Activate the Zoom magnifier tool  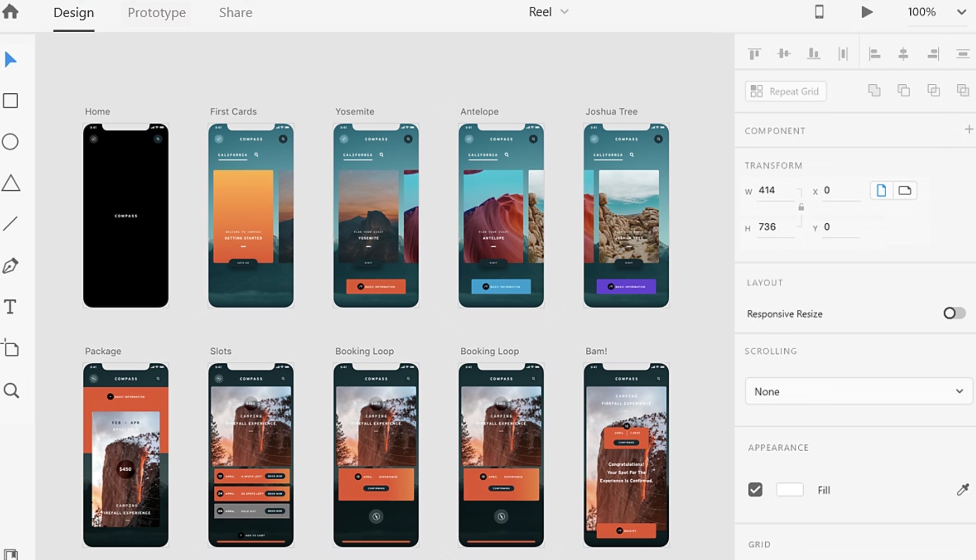[x=11, y=390]
